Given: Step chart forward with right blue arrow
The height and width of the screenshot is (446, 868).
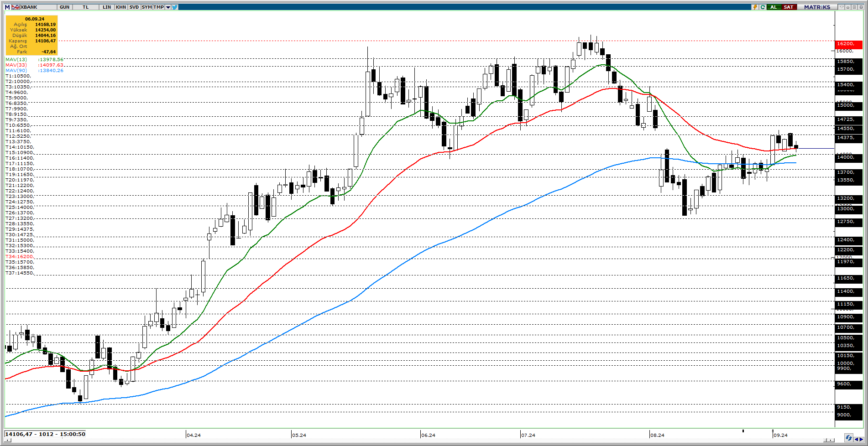Looking at the screenshot, I should tap(861, 439).
